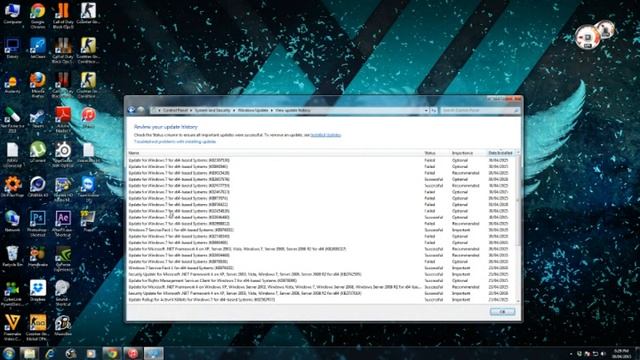This screenshot has height=360, width=640.
Task: Open address bar history dropdown
Action: click(x=426, y=110)
